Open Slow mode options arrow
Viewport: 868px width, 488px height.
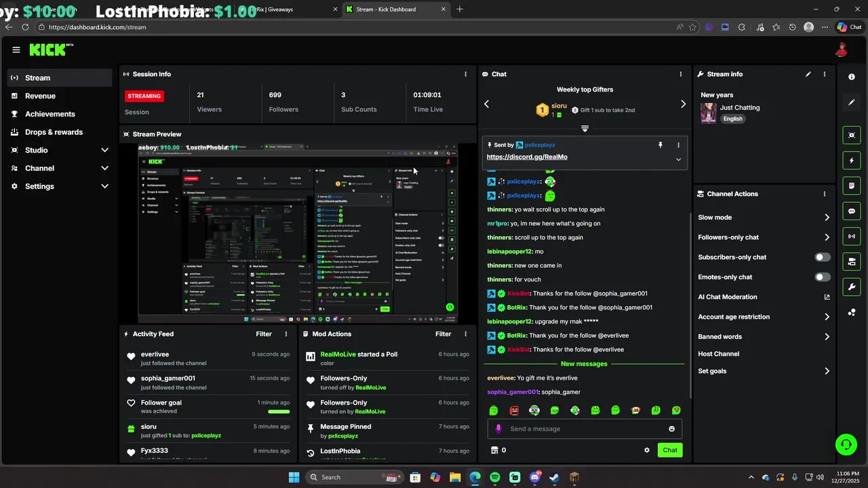[x=827, y=218]
